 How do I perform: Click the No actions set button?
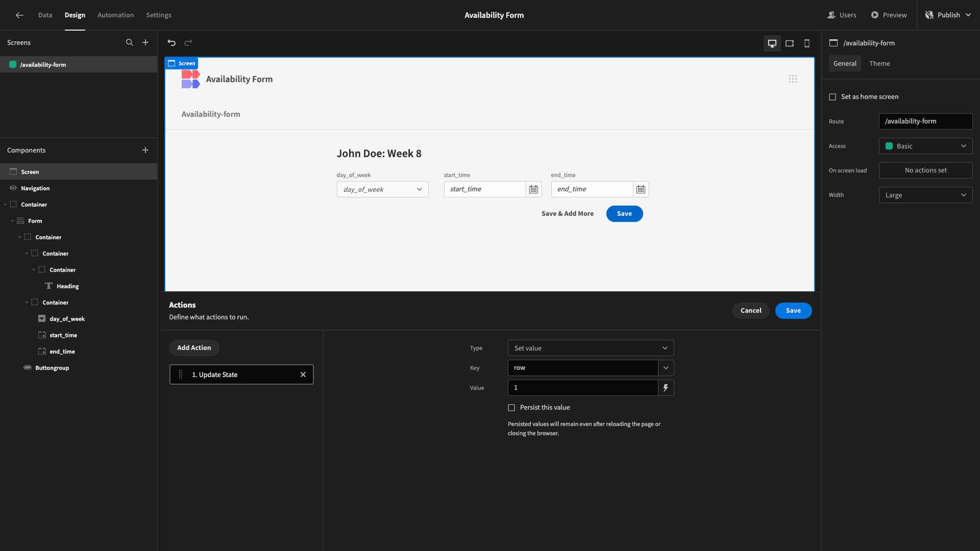tap(925, 170)
